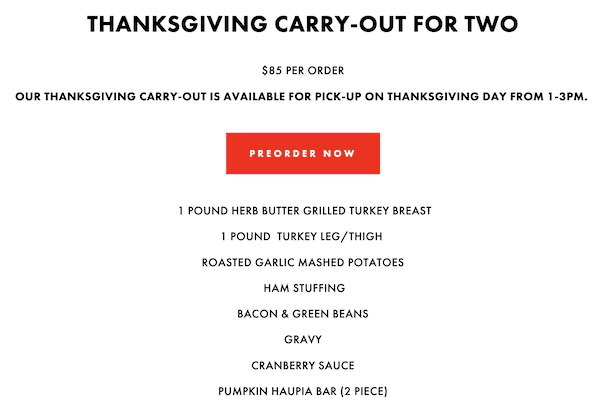The height and width of the screenshot is (420, 600).
Task: Select the gravy menu item text
Action: 303,340
